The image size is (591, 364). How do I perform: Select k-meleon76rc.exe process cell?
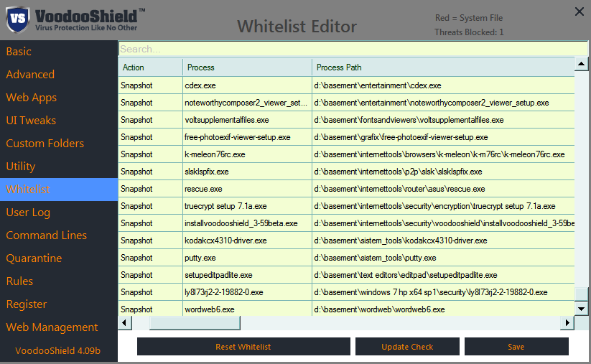tap(247, 154)
